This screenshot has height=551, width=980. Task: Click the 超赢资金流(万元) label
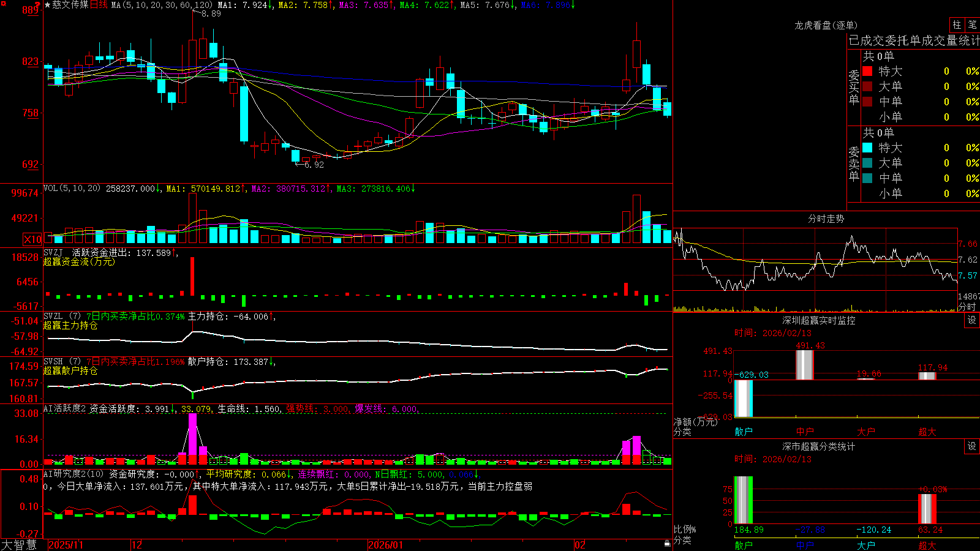point(79,261)
